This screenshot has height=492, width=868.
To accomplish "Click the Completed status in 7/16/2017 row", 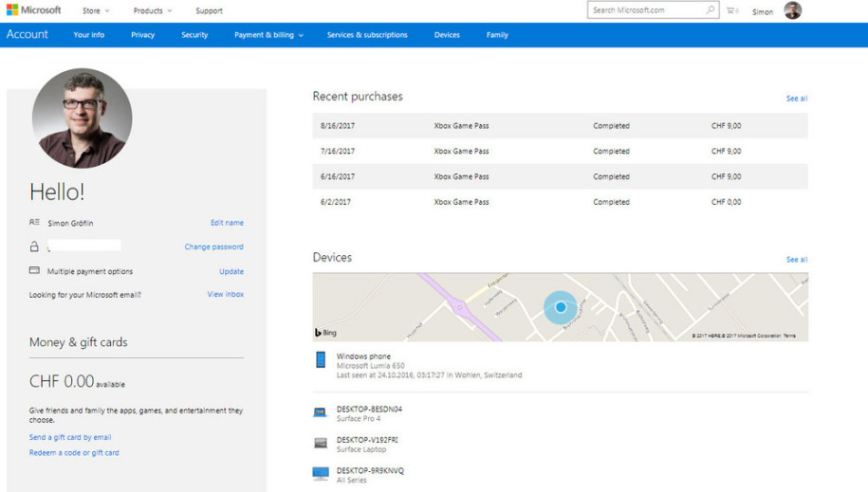I will click(x=611, y=151).
